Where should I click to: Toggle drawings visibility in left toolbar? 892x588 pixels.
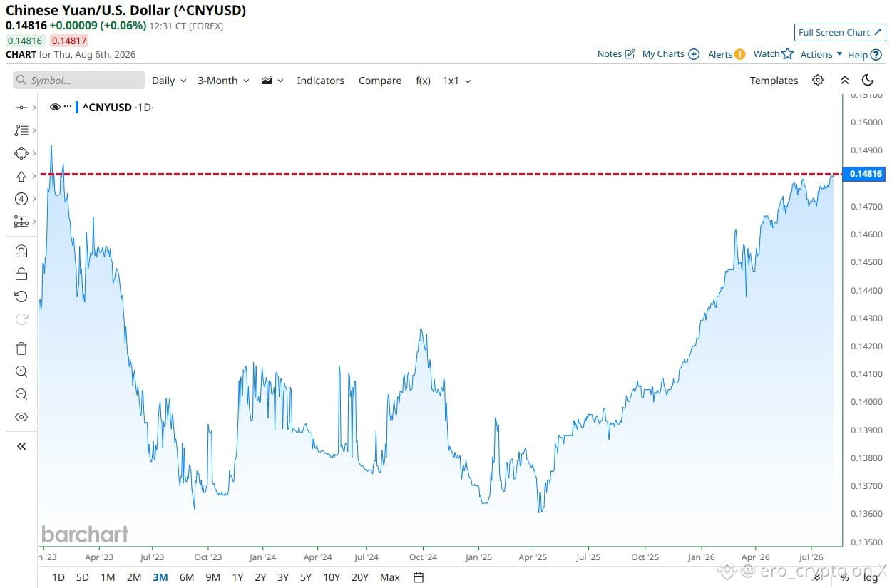click(21, 417)
